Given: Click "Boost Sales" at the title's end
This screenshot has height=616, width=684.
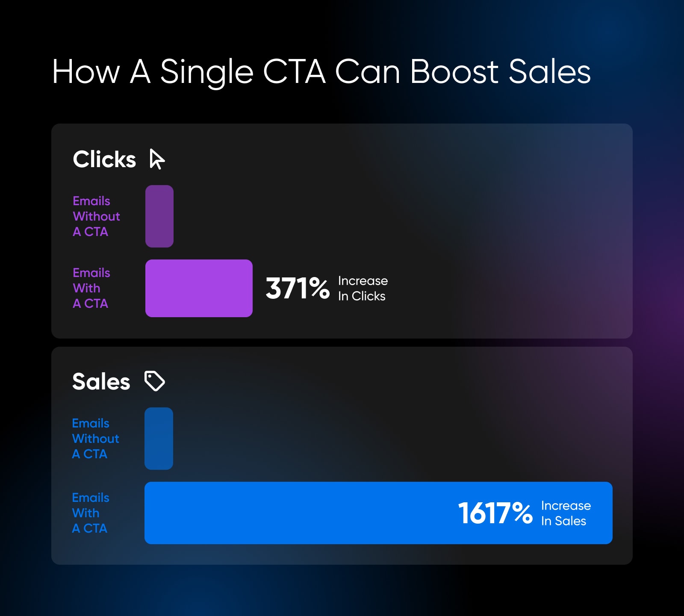Looking at the screenshot, I should pos(500,72).
